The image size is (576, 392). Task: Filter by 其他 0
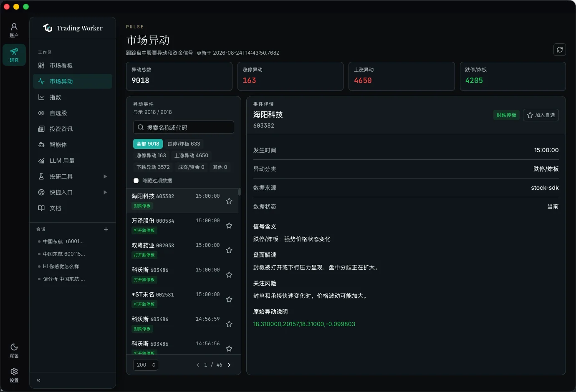[x=220, y=167]
